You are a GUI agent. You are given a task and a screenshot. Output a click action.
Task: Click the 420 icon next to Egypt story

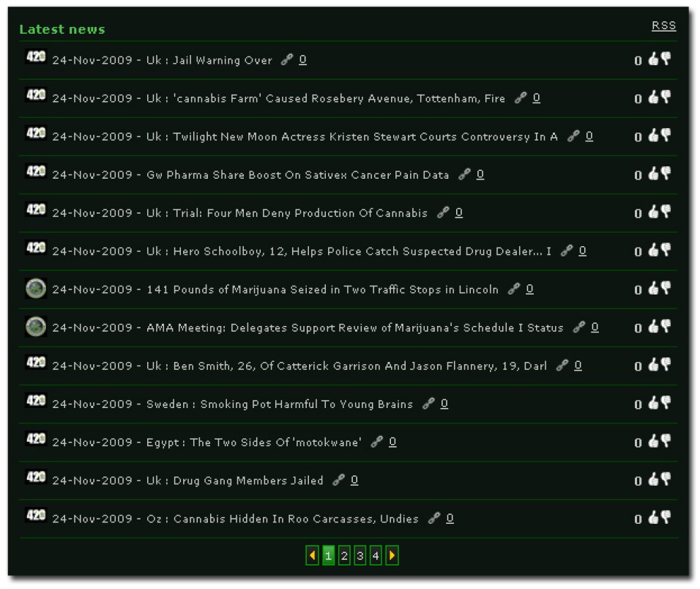(36, 440)
